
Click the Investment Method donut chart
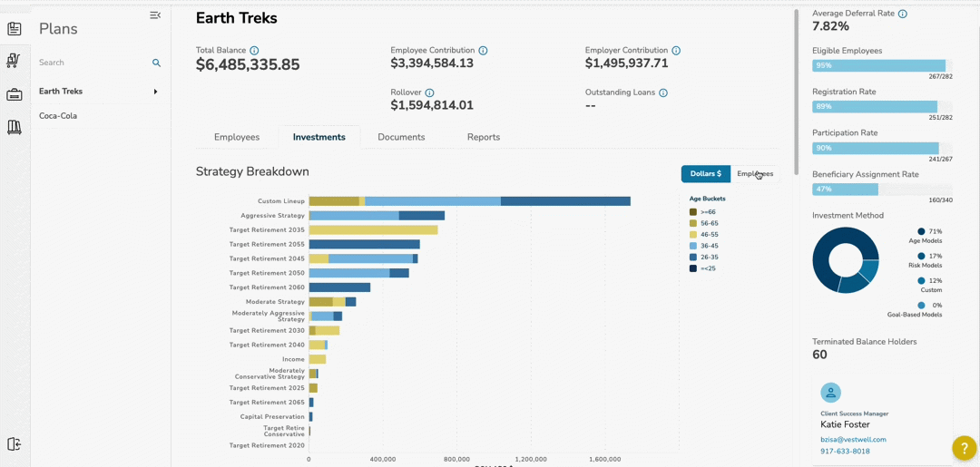pos(846,260)
